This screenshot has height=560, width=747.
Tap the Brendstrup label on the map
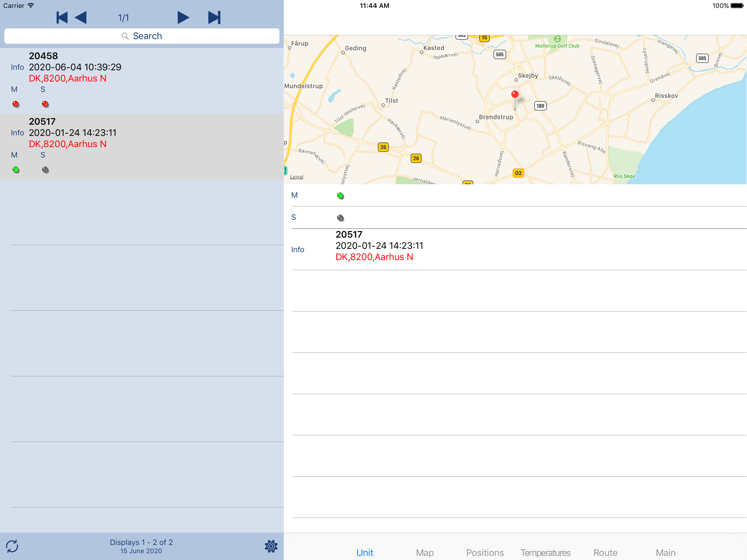click(496, 117)
